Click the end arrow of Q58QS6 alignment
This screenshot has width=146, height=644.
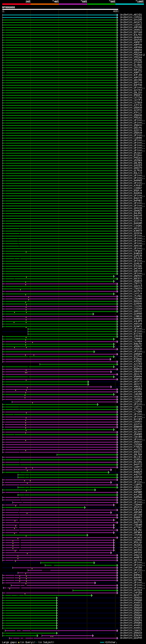click(57, 598)
